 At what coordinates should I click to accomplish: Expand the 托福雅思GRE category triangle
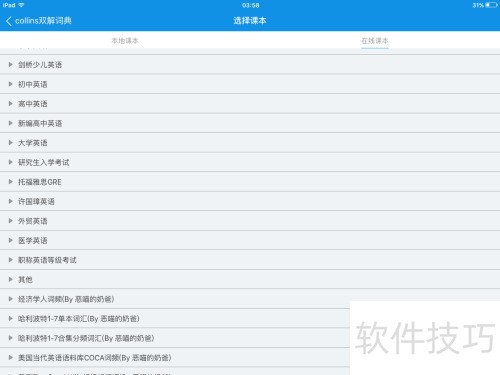(x=11, y=182)
